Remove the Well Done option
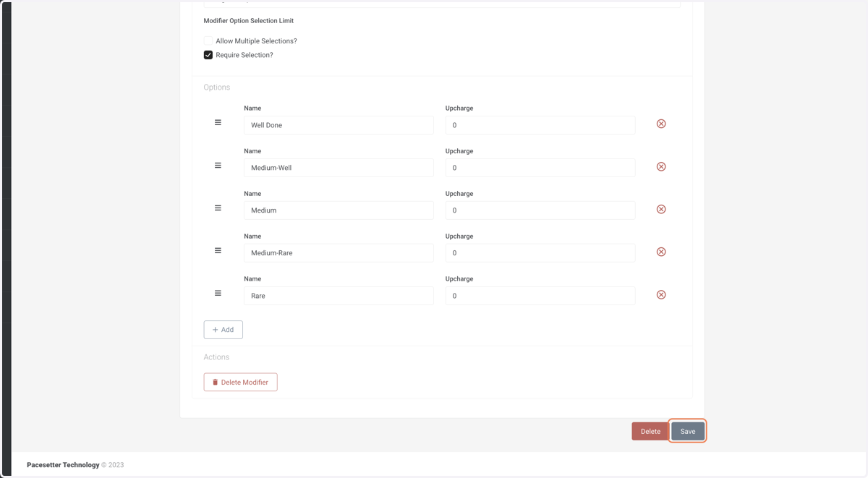This screenshot has height=478, width=868. click(661, 124)
